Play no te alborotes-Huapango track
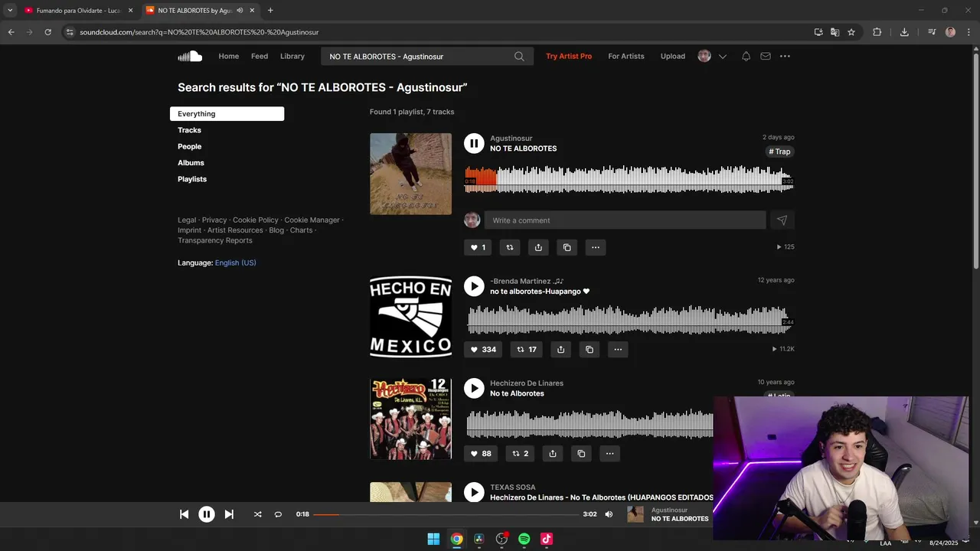Screen dimensions: 980x551 point(474,286)
